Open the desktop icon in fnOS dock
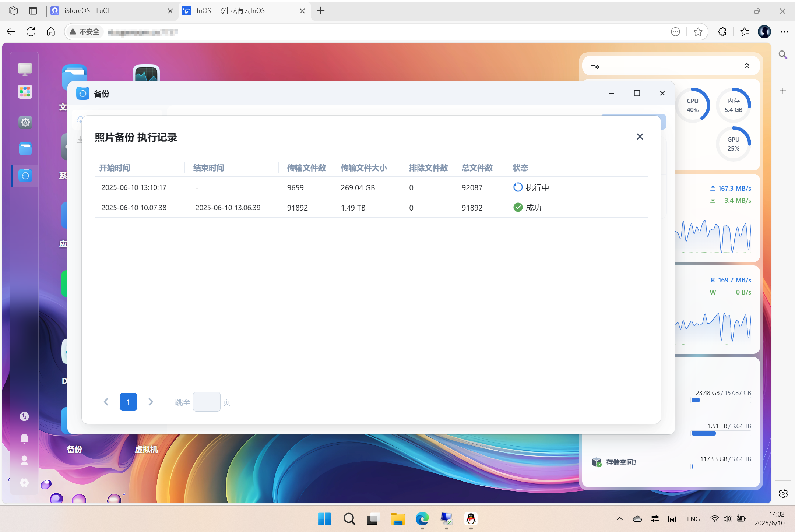This screenshot has height=532, width=795. 25,69
